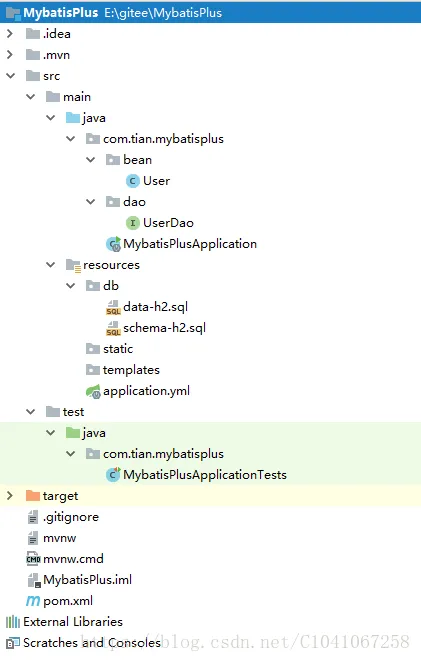Screen dimensions: 421x662
Task: Expand the .mvn folder arrow
Action: coord(10,55)
